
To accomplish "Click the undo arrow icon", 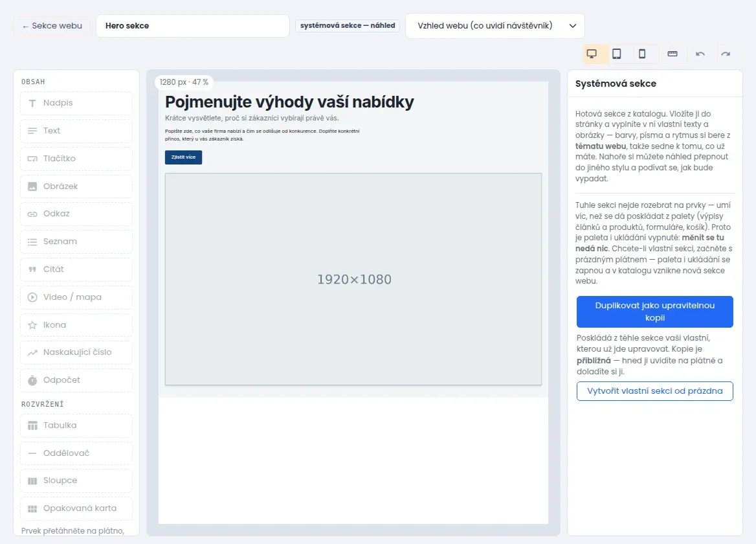I will [700, 54].
